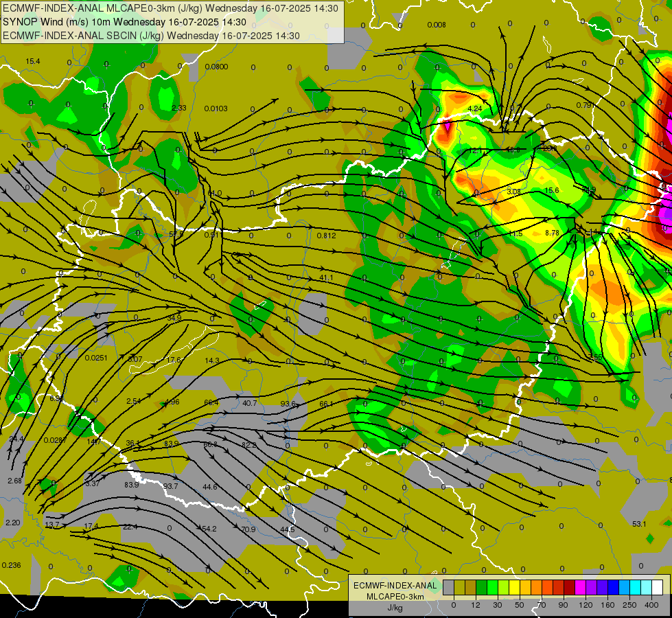
Task: Click the station value 66.1
Action: coord(326,404)
